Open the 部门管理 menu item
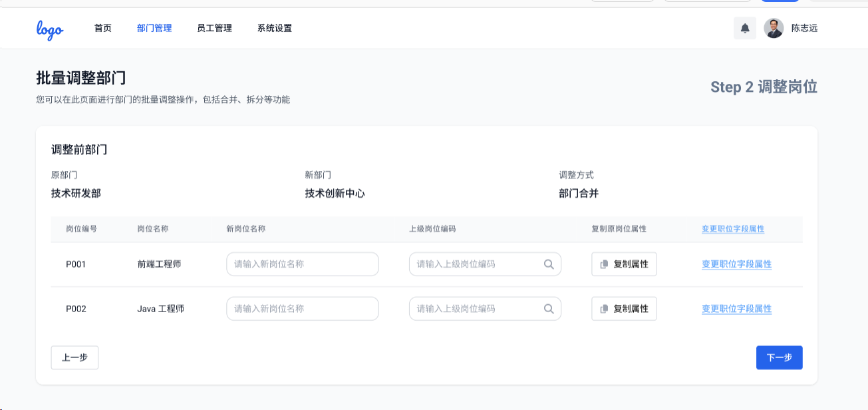Viewport: 868px width, 410px height. [x=154, y=29]
